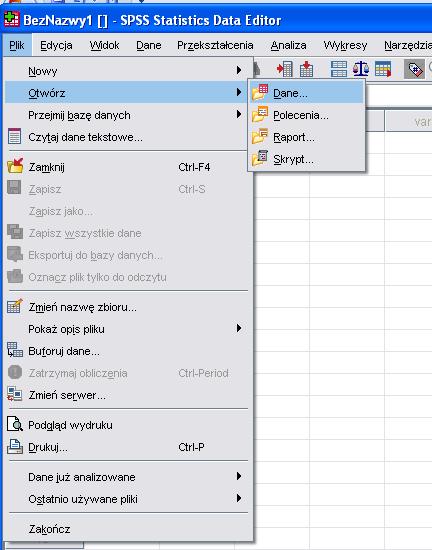Click the Buforuj dane icon

(15, 350)
